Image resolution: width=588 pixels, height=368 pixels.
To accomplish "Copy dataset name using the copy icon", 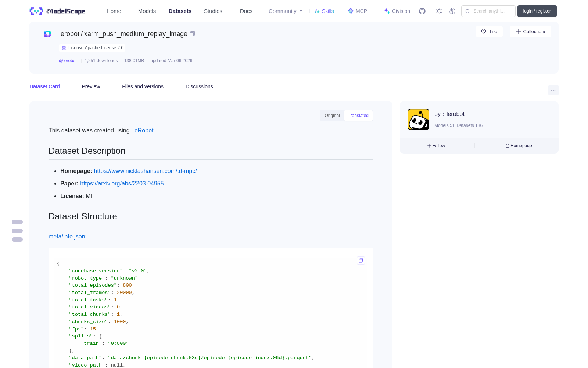I will (192, 34).
